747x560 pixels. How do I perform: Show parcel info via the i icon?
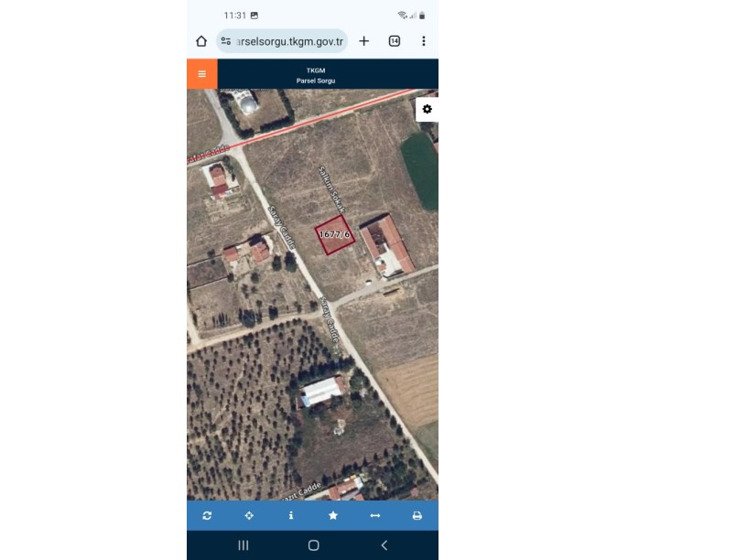click(291, 516)
